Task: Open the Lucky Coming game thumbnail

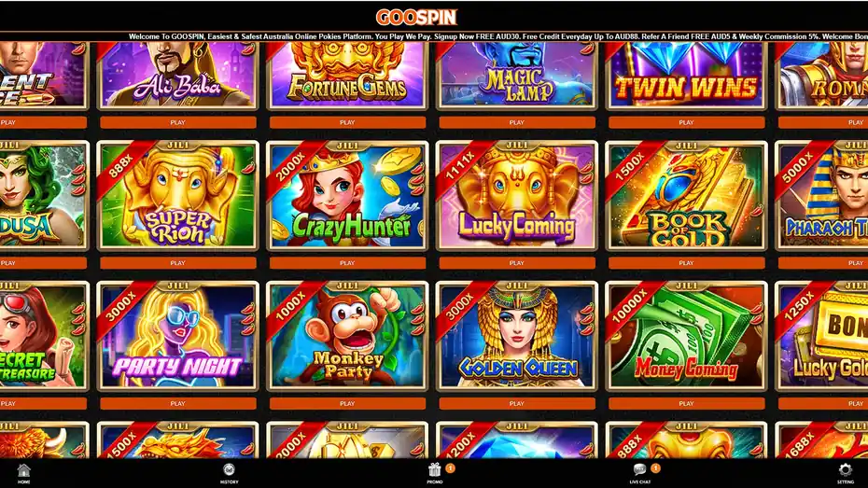Action: [516, 196]
